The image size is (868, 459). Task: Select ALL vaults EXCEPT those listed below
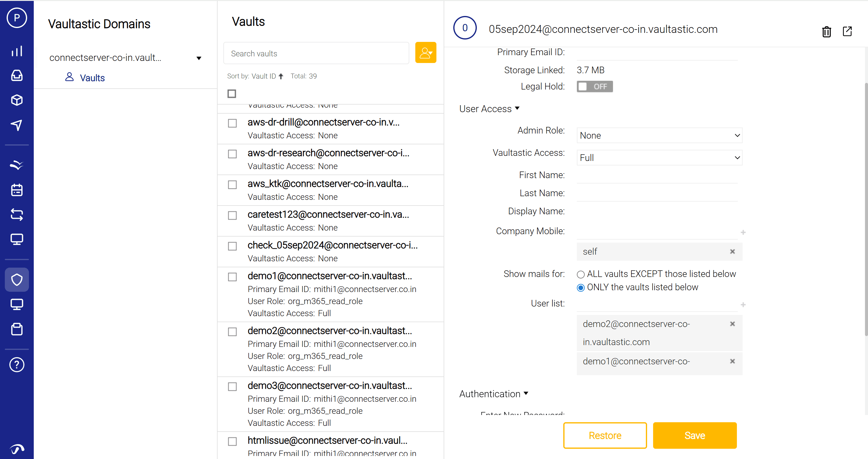[x=580, y=274]
